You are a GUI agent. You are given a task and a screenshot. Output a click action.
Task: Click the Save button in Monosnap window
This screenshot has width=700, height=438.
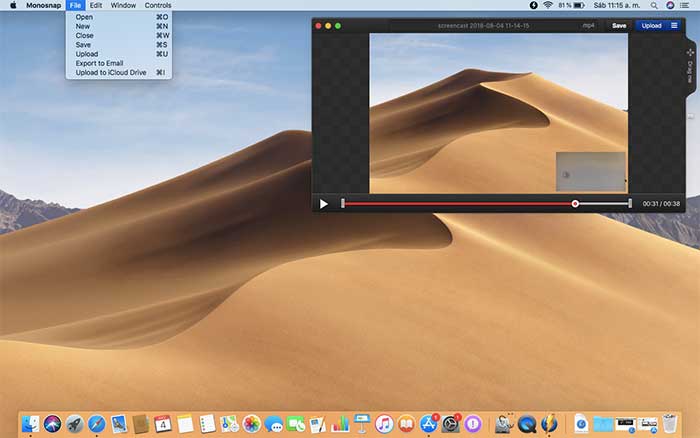[x=619, y=26]
